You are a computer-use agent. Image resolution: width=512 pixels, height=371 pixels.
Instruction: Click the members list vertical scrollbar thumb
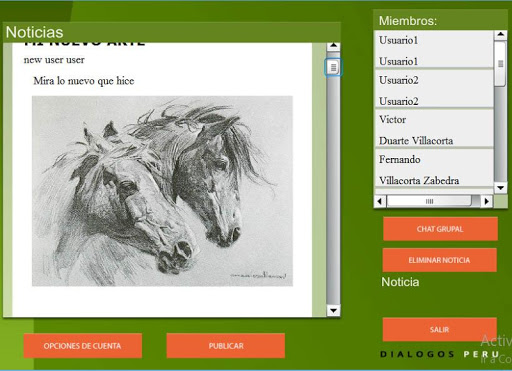tap(500, 63)
